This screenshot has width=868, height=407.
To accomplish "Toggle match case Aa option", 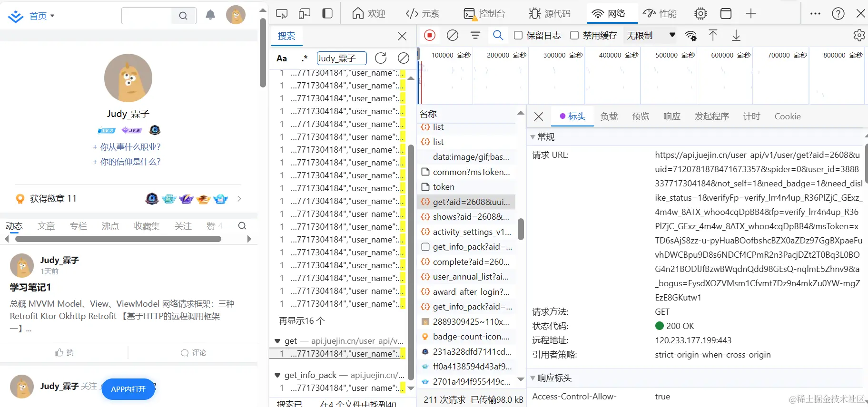I will [x=282, y=58].
